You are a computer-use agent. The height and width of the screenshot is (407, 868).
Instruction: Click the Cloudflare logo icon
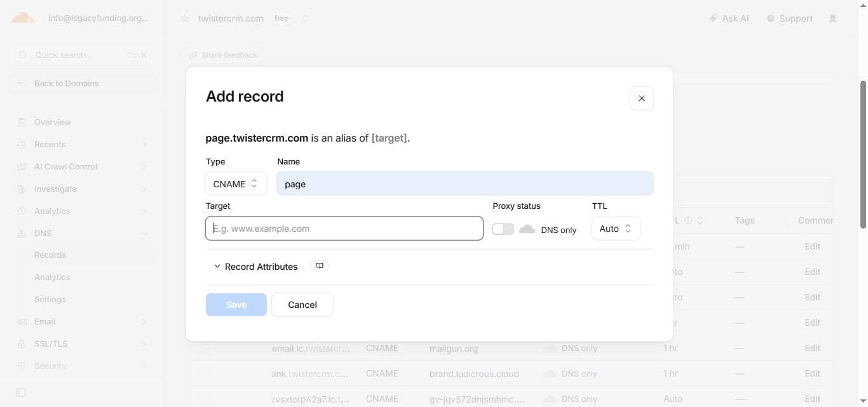(x=23, y=18)
